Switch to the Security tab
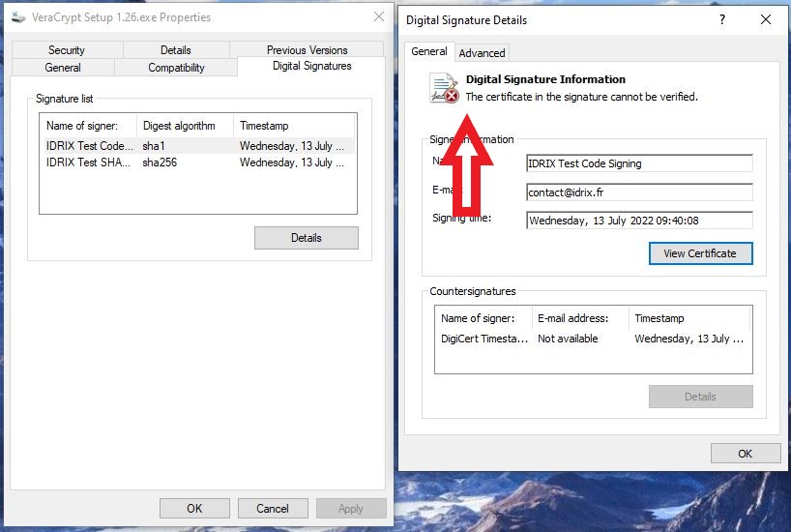Viewport: 791px width, 532px height. 67,50
